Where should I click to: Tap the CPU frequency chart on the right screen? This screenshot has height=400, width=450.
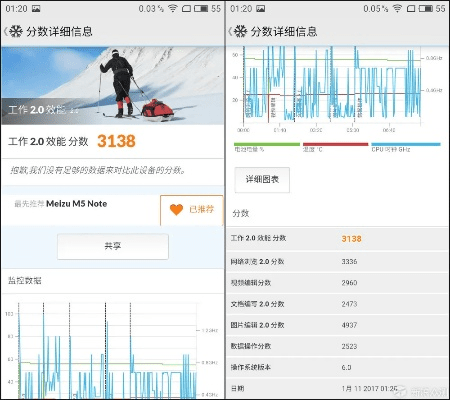(337, 88)
